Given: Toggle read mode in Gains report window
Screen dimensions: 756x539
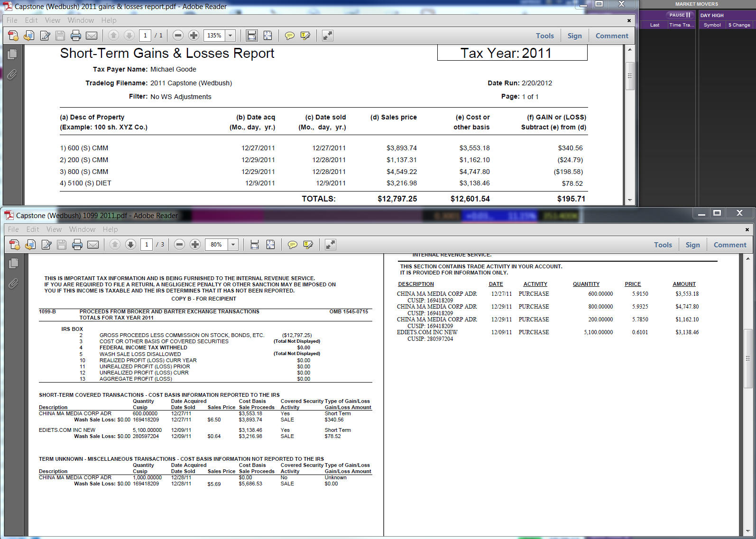Looking at the screenshot, I should (x=327, y=36).
